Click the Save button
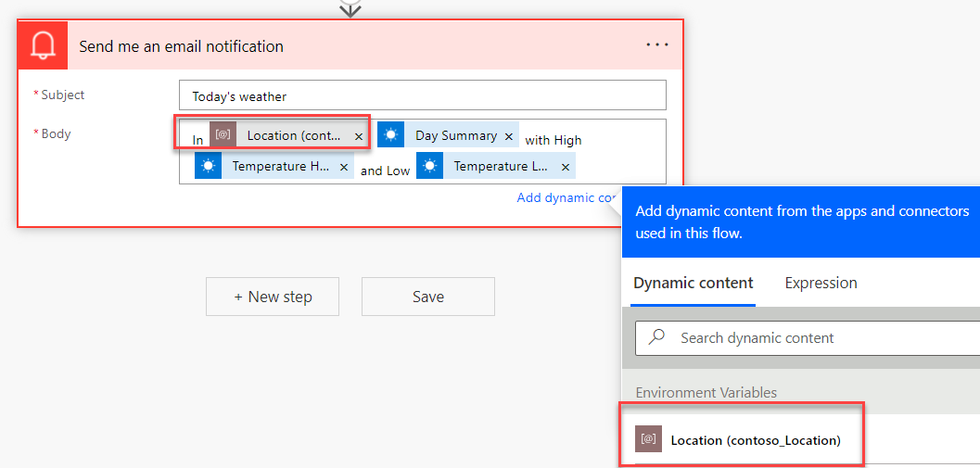Screen dimensions: 980x468 pyautogui.click(x=428, y=297)
